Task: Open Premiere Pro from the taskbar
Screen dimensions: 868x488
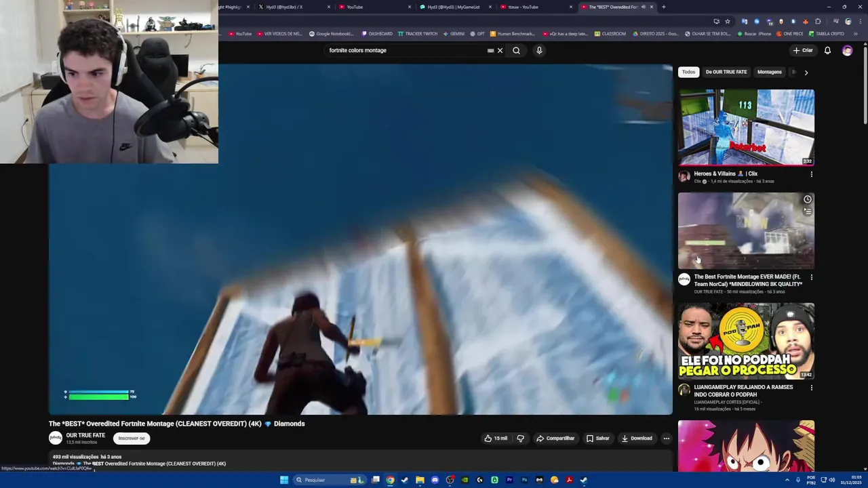Action: [509, 480]
